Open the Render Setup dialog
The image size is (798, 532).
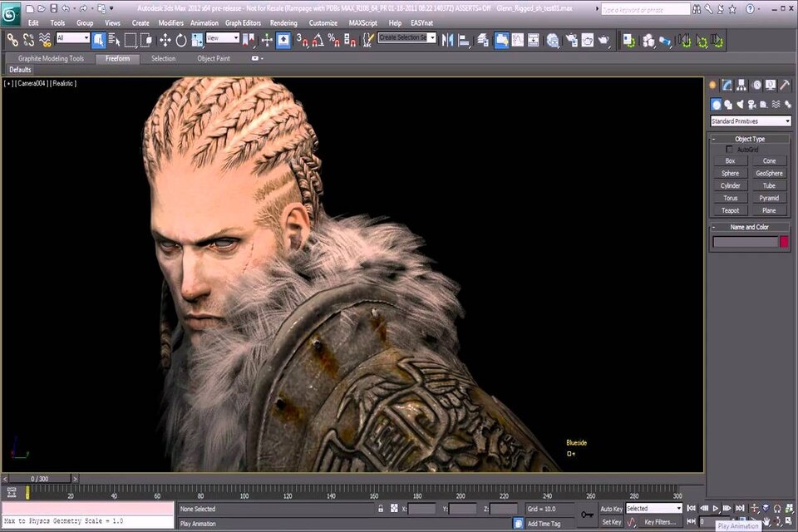[571, 38]
